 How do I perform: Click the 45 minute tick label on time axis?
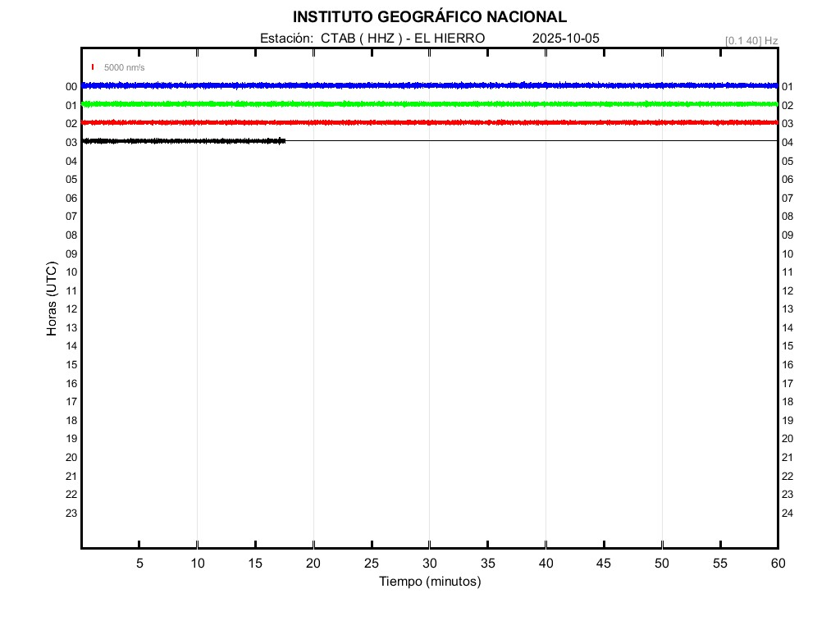pos(604,564)
